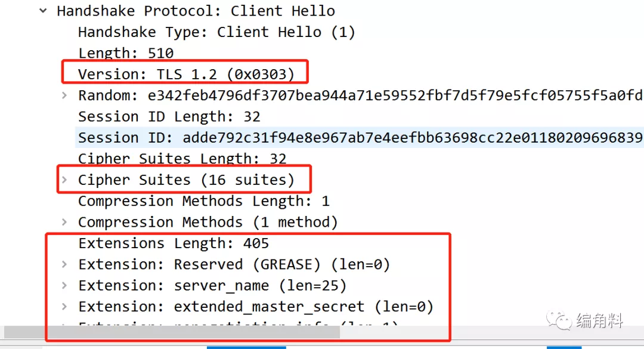Click the Random hex value text
Screen dimensions: 644x349
pos(386,95)
